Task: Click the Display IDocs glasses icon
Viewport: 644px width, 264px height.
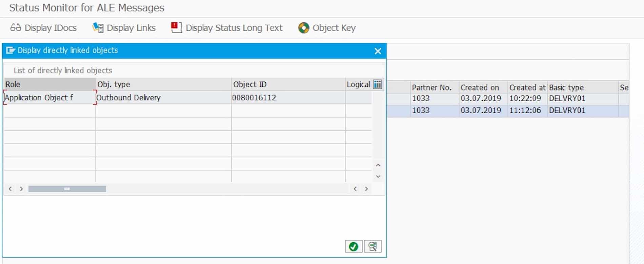Action: point(15,27)
